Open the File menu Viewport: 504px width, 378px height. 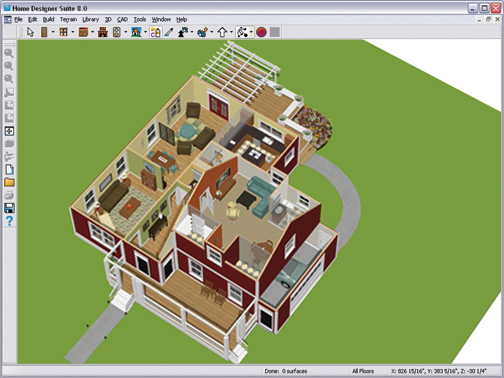pos(18,20)
